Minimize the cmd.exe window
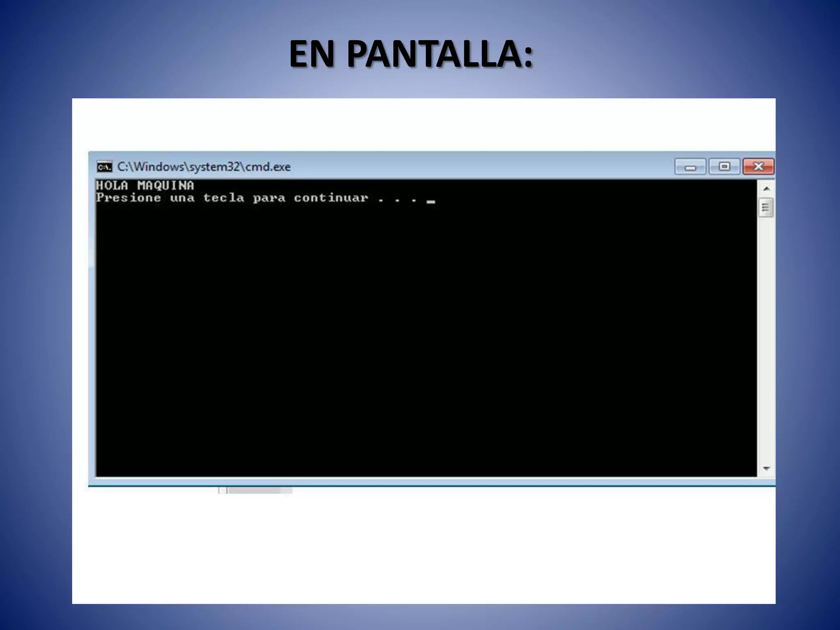Viewport: 840px width, 630px height. [x=690, y=167]
